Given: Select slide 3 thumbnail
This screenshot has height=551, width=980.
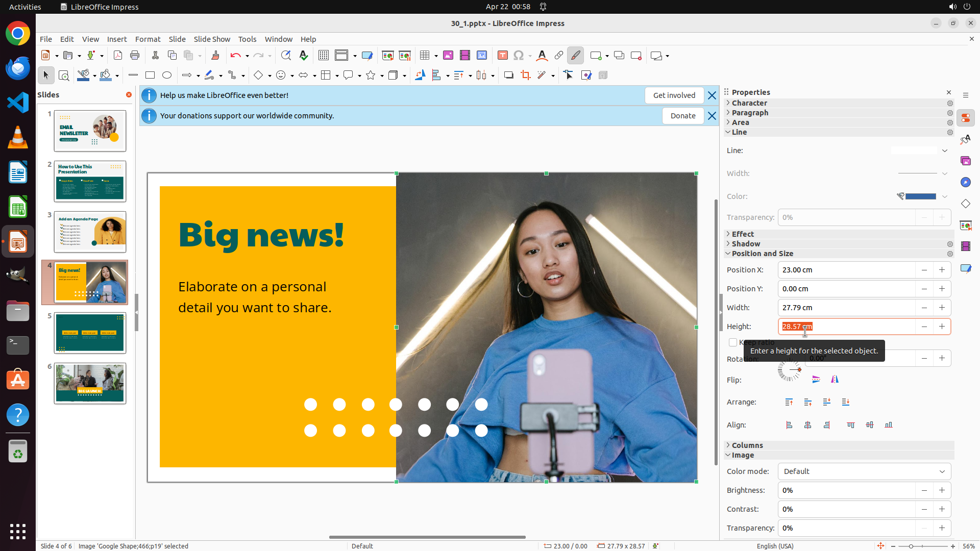Looking at the screenshot, I should (90, 232).
